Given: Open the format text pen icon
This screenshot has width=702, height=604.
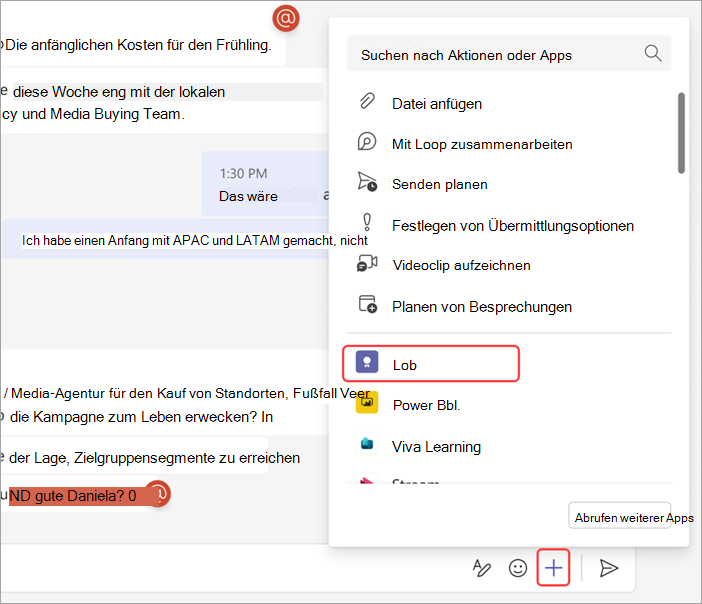Looking at the screenshot, I should click(x=482, y=568).
